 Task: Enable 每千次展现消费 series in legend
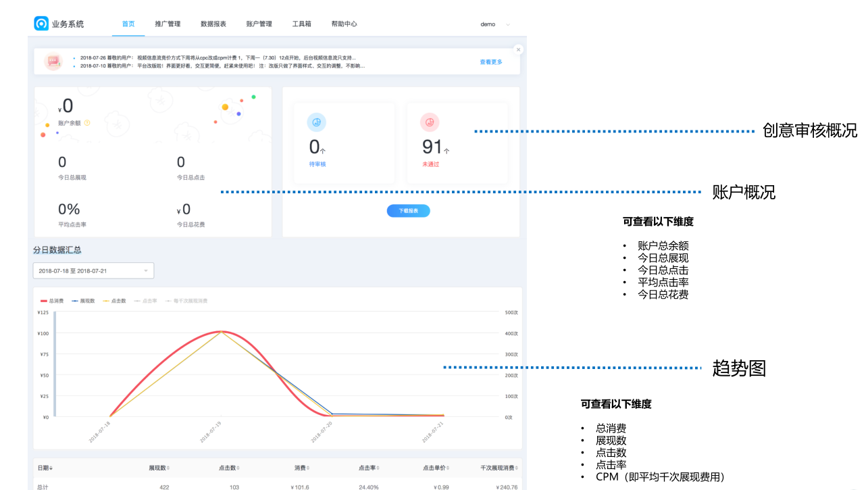pyautogui.click(x=186, y=301)
